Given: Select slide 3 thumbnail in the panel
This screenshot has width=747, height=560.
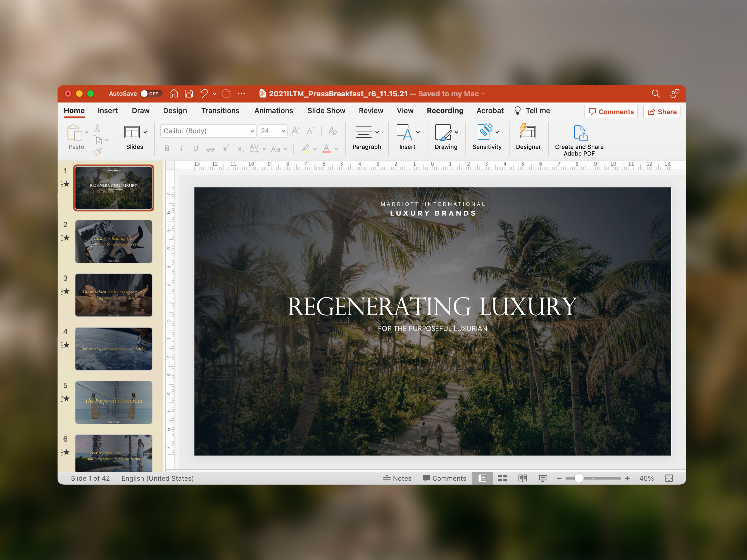Looking at the screenshot, I should [x=113, y=295].
